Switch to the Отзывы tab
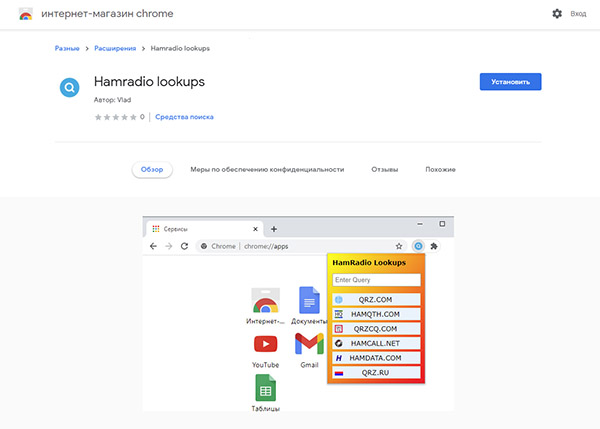 tap(385, 169)
